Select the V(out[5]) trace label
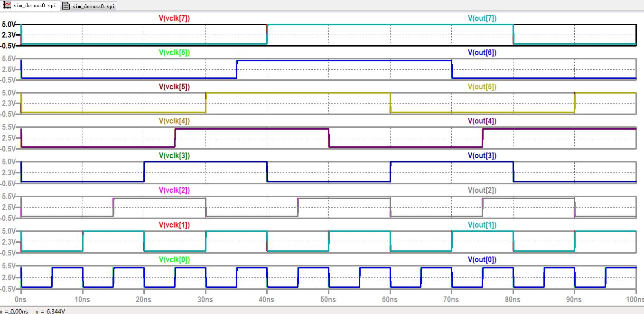 pyautogui.click(x=482, y=87)
